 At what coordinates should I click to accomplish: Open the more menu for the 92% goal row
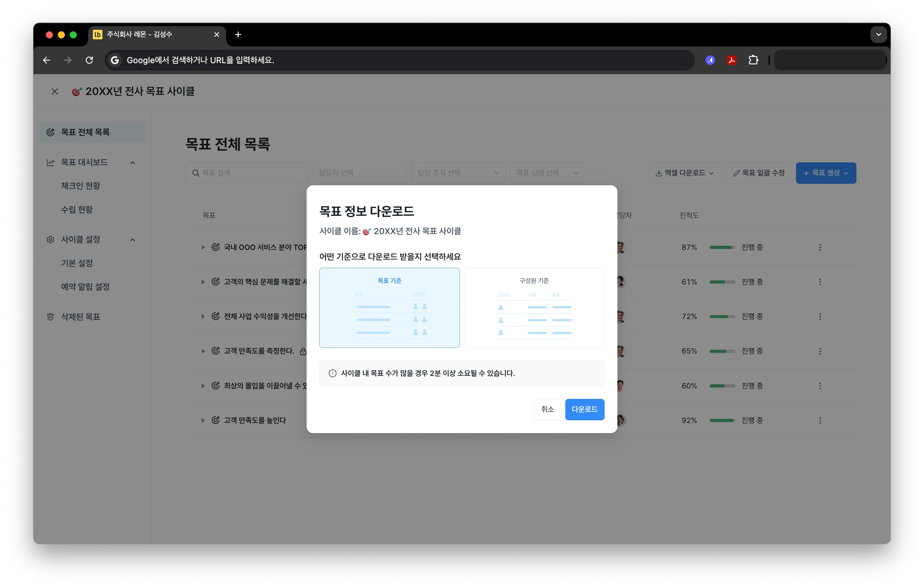[820, 420]
